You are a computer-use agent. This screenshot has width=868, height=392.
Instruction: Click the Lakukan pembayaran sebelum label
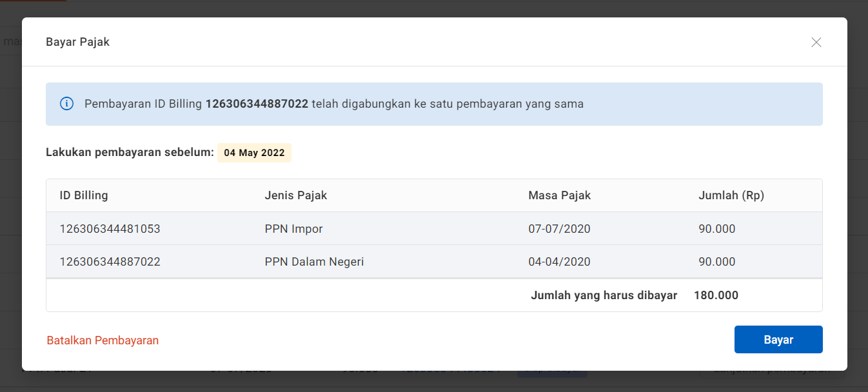pos(130,153)
